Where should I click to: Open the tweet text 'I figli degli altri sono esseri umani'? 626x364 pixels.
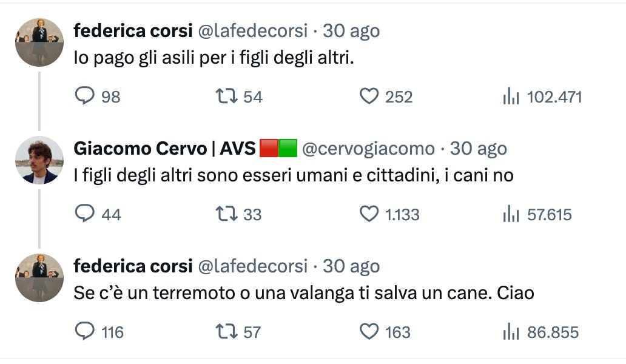coord(294,175)
